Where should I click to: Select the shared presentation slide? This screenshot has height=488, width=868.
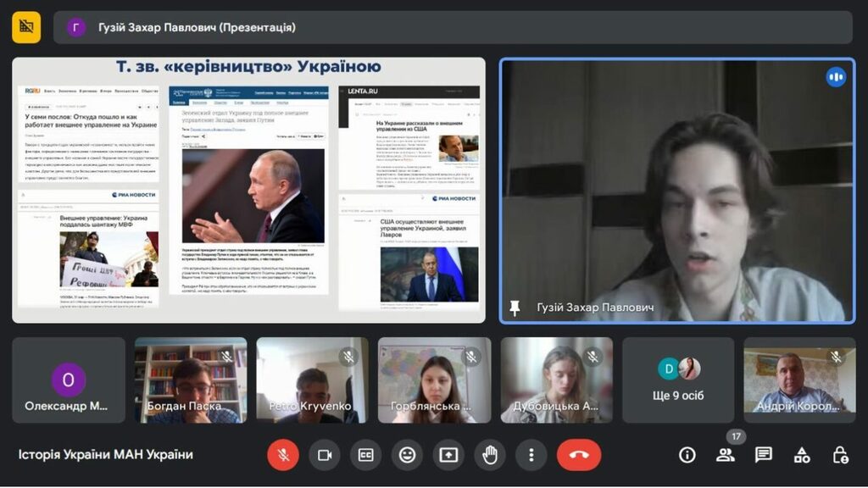point(248,190)
